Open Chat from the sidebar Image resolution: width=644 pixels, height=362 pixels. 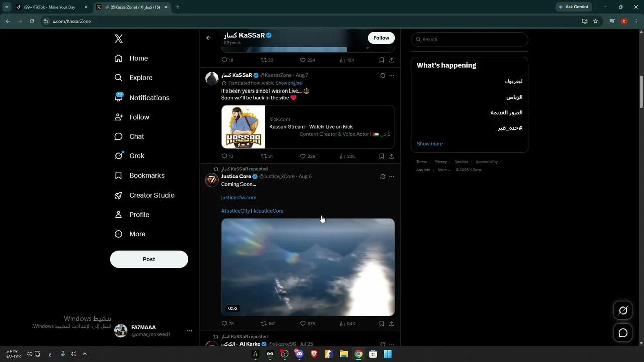tap(129, 136)
